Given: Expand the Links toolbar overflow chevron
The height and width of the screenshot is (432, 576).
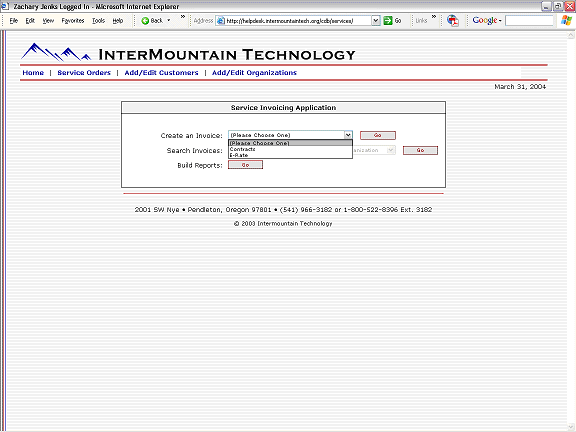Looking at the screenshot, I should tap(434, 17).
